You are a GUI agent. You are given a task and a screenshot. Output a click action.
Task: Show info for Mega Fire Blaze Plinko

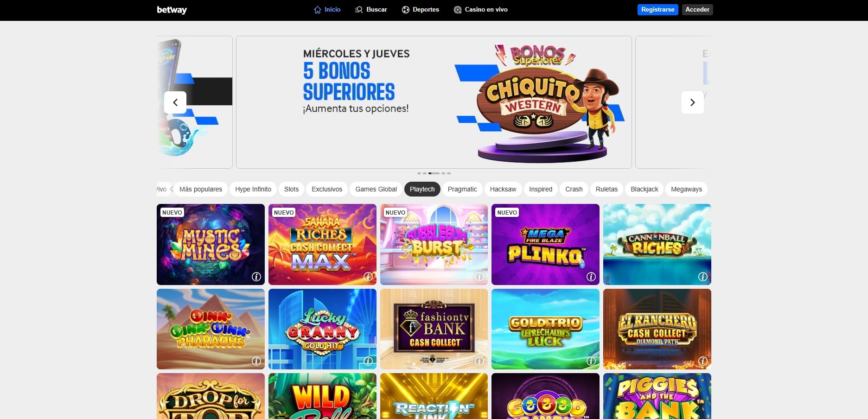pos(591,277)
